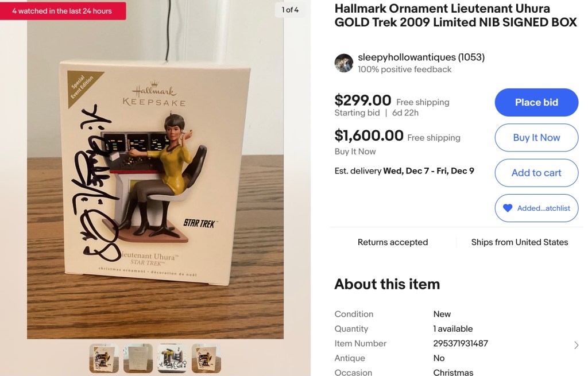Expand item specifics with the right chevron
This screenshot has height=376, width=588.
pos(577,345)
